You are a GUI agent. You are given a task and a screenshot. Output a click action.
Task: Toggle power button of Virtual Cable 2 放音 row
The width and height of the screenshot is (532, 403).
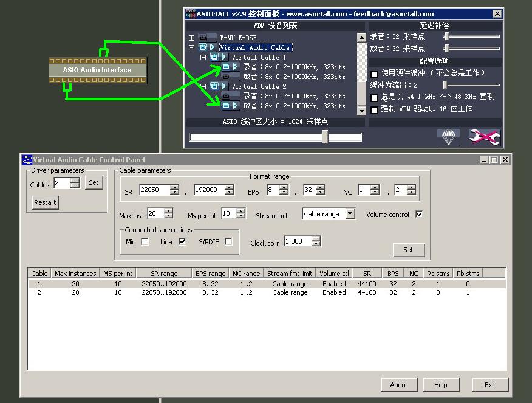(x=226, y=106)
